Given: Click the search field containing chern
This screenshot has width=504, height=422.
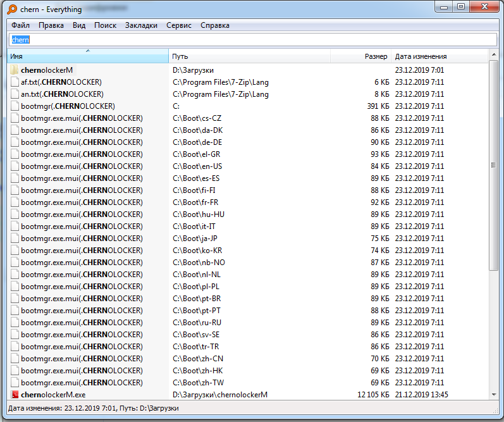Looking at the screenshot, I should (x=253, y=40).
